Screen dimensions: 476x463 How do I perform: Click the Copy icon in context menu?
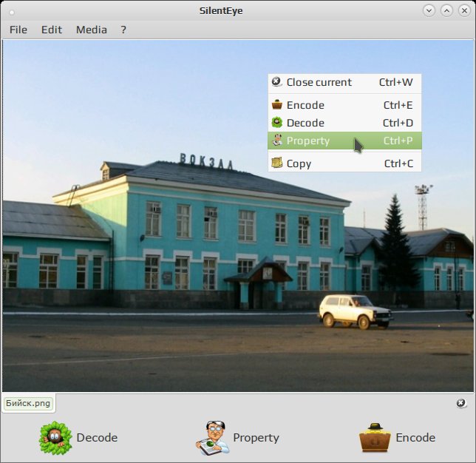277,163
